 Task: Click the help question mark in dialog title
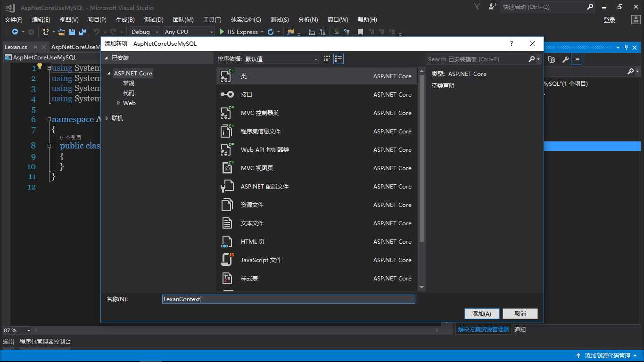[x=512, y=43]
